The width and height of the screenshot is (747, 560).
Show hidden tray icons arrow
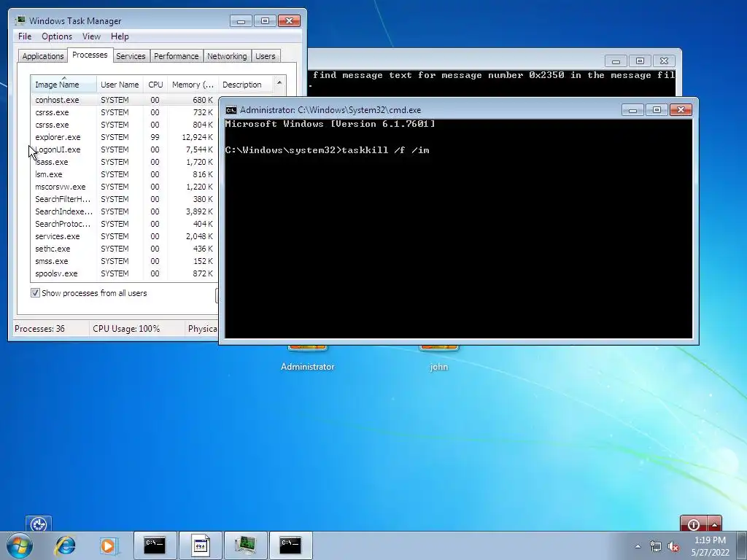click(638, 546)
